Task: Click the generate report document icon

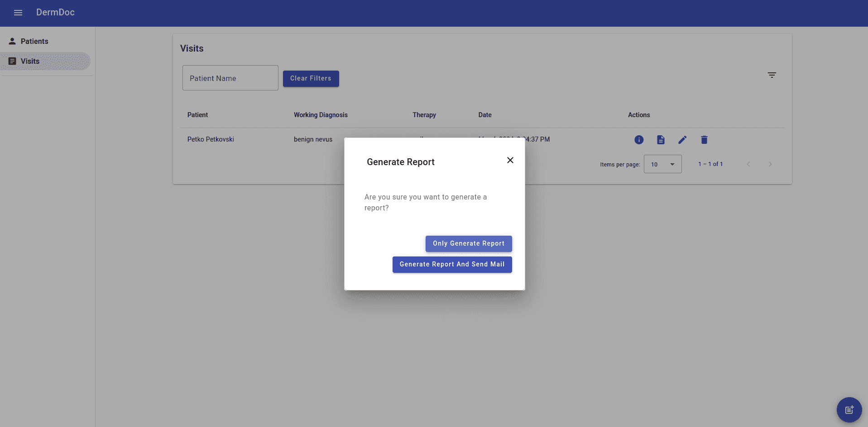Action: click(661, 140)
